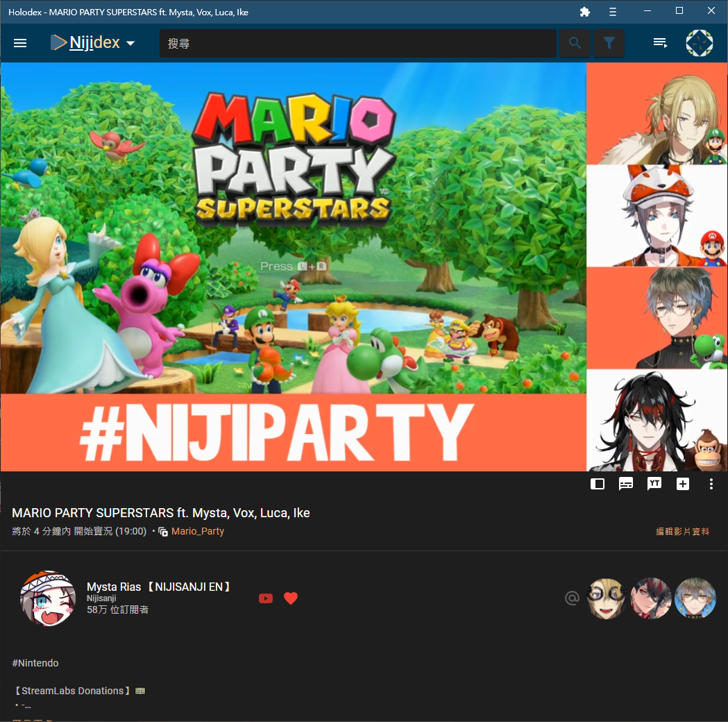Open the user account avatar menu
Image resolution: width=728 pixels, height=722 pixels.
(700, 43)
